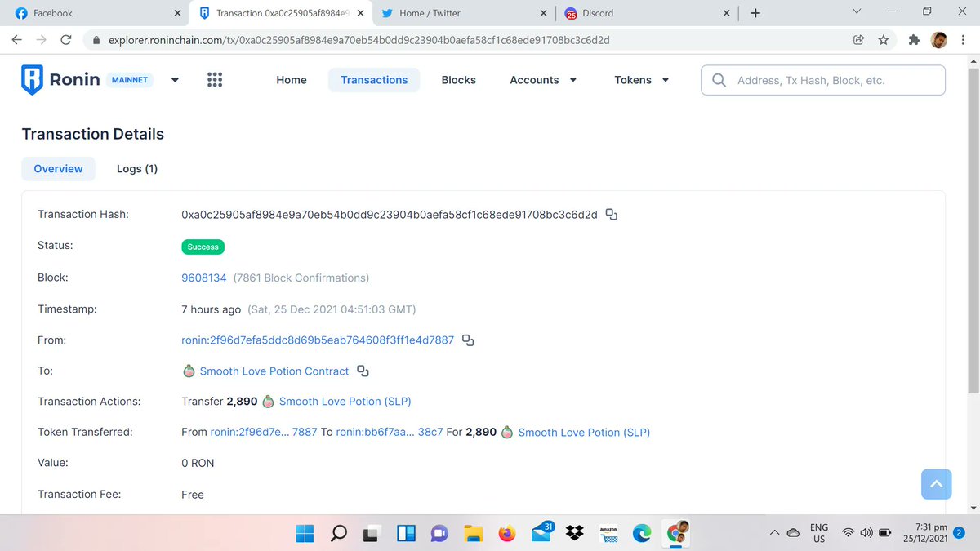Switch to the Facebook browser tab

(x=96, y=13)
